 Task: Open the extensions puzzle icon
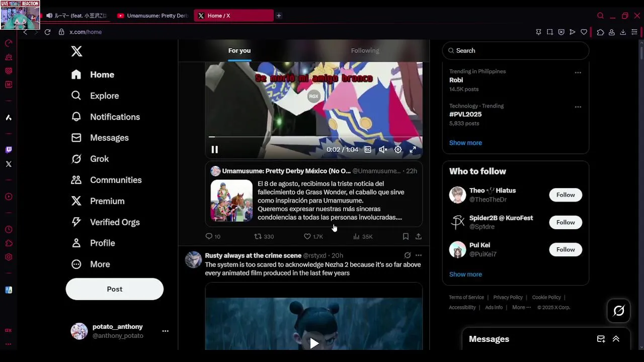pos(600,32)
